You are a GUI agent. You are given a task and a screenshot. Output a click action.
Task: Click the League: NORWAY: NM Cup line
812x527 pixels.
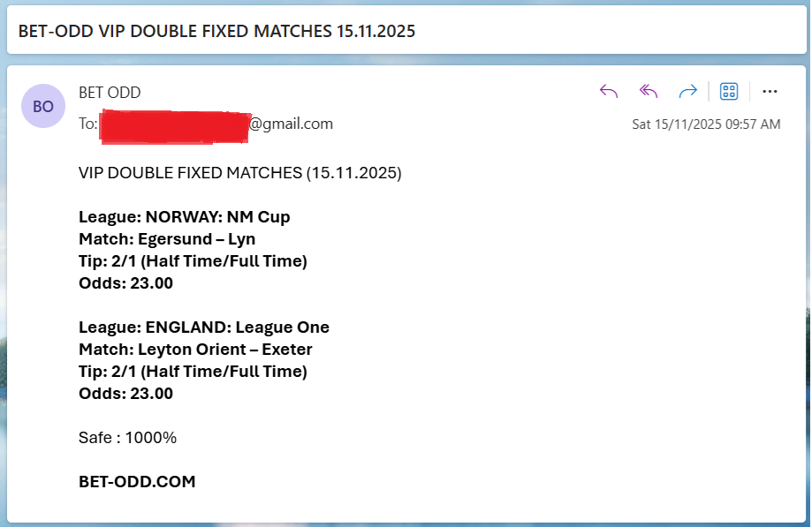184,217
